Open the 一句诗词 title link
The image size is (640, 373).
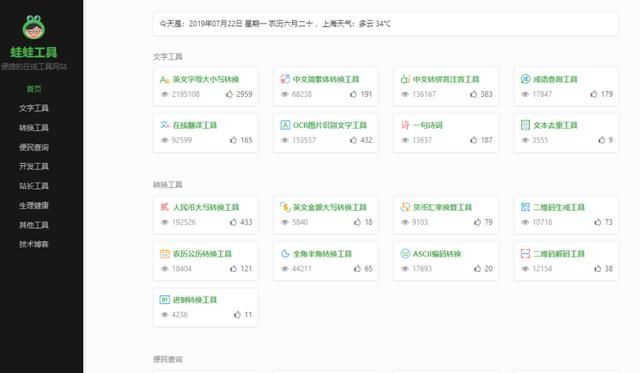pyautogui.click(x=428, y=125)
